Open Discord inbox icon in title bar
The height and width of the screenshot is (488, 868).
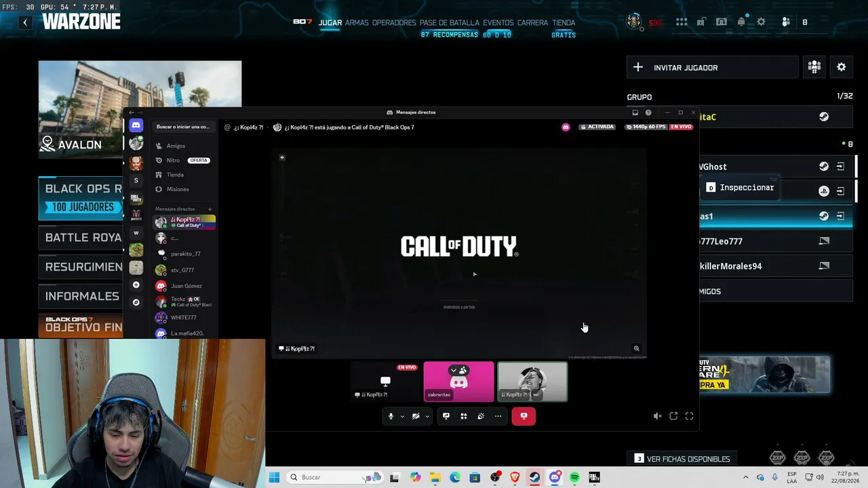635,113
